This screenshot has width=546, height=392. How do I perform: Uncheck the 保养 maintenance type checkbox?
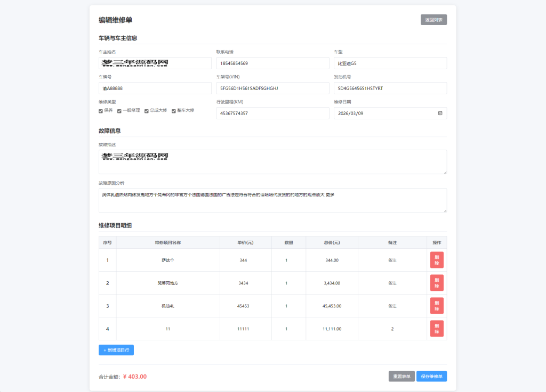click(101, 111)
